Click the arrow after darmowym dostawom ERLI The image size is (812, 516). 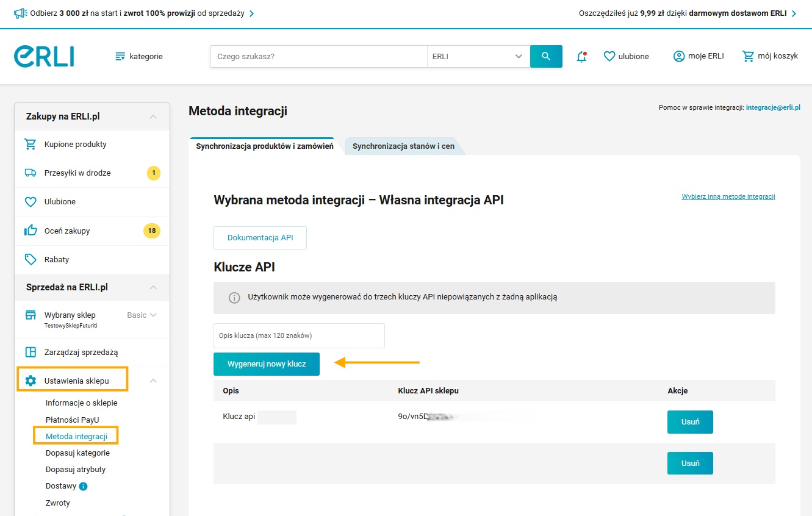click(x=794, y=13)
